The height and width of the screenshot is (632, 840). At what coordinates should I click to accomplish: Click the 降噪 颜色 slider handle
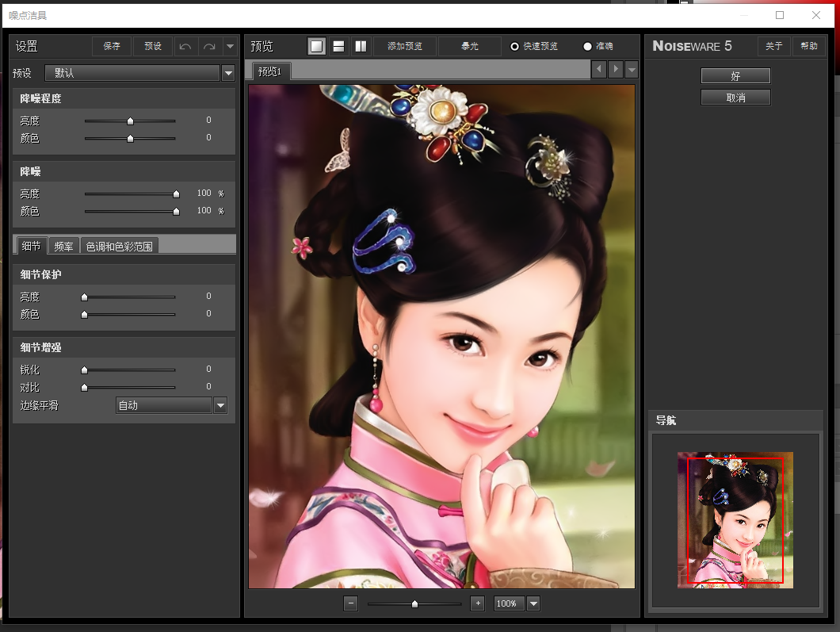pyautogui.click(x=176, y=212)
